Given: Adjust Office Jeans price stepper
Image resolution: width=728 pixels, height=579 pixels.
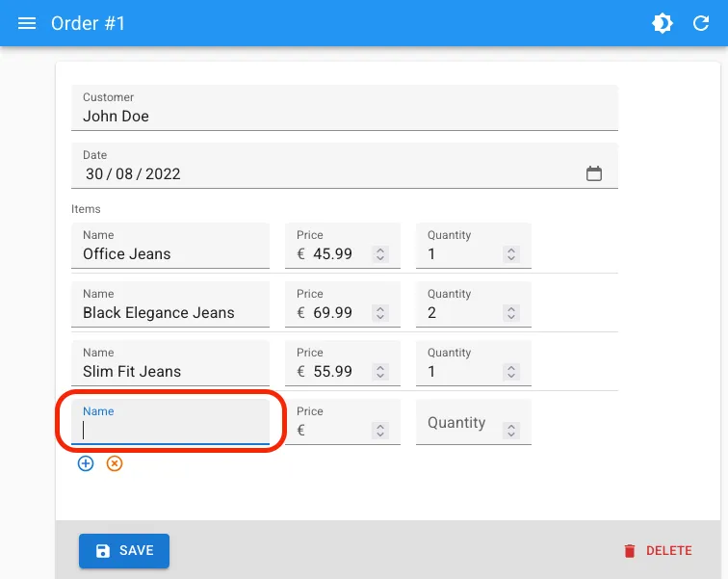Looking at the screenshot, I should tap(380, 254).
